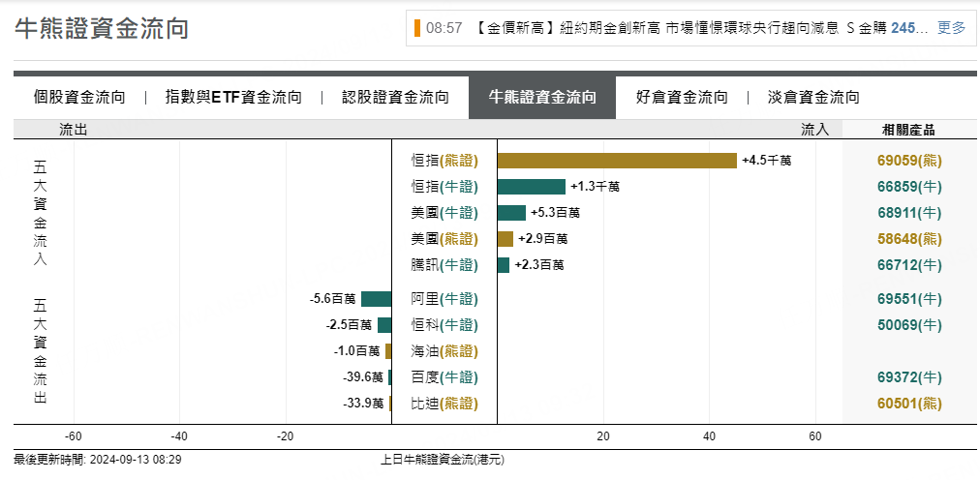Click the -5.6百萬 value label
The image size is (980, 480).
[x=332, y=300]
